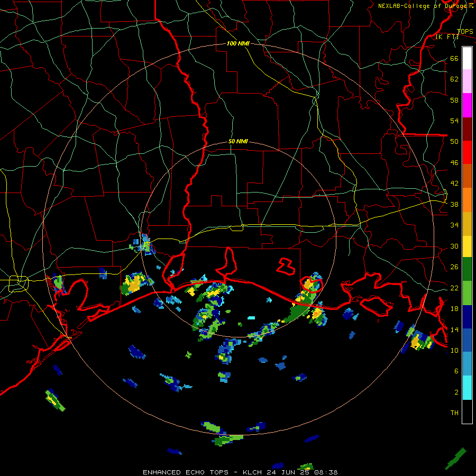Click the '42' legend value
Image resolution: width=476 pixels, height=476 pixels.
coord(454,184)
